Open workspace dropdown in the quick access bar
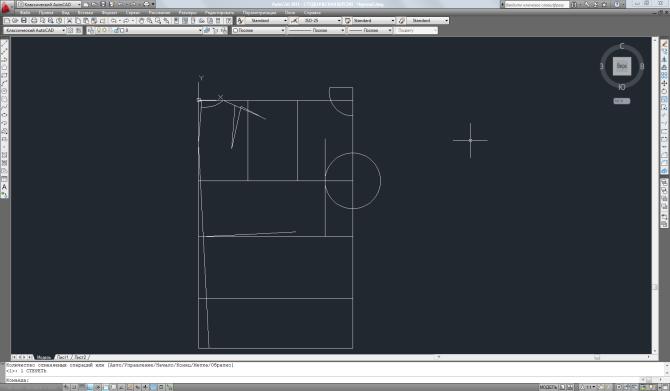Viewport: 670px width, 391px height. click(49, 4)
